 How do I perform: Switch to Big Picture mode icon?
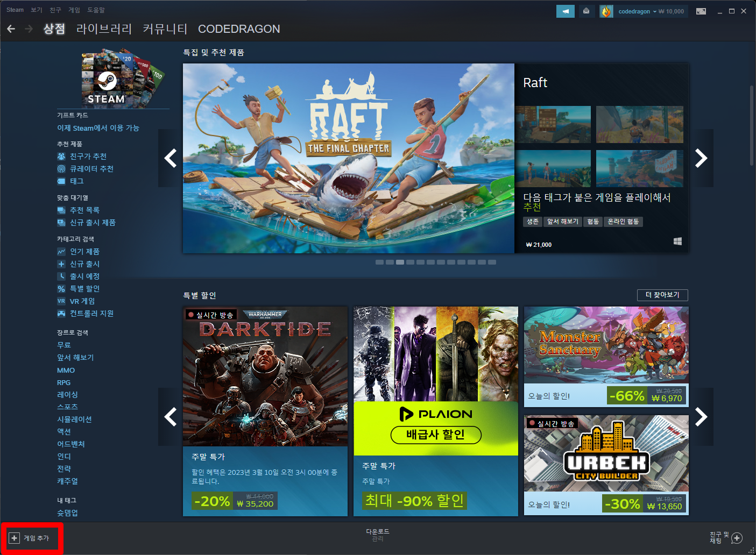701,11
